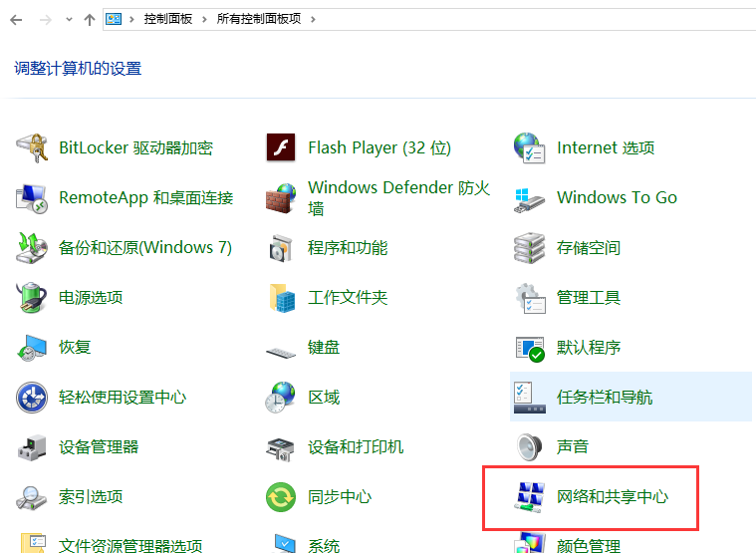
Task: Go back using the back arrow
Action: pyautogui.click(x=16, y=19)
